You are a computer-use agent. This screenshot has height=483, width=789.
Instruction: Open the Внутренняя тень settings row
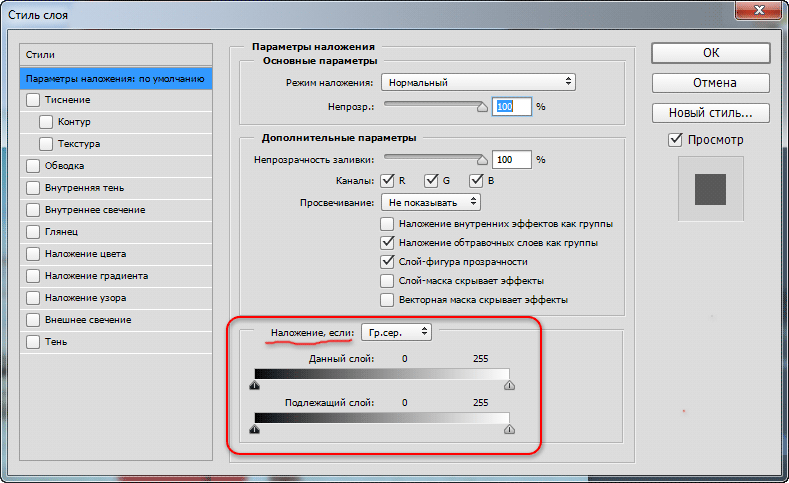pyautogui.click(x=116, y=188)
